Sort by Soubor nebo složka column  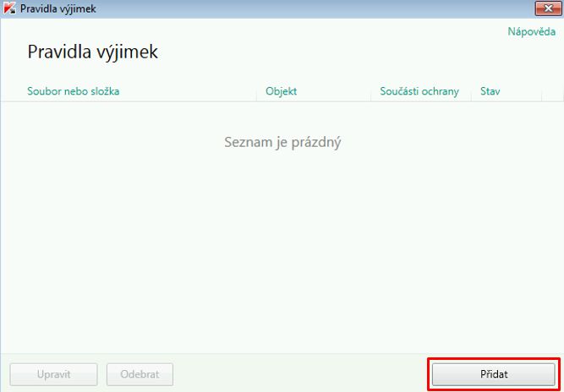(73, 91)
